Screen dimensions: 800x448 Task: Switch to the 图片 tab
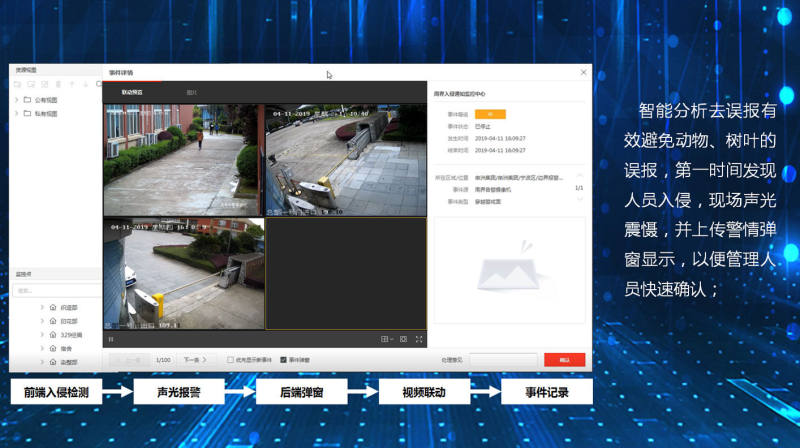click(191, 92)
